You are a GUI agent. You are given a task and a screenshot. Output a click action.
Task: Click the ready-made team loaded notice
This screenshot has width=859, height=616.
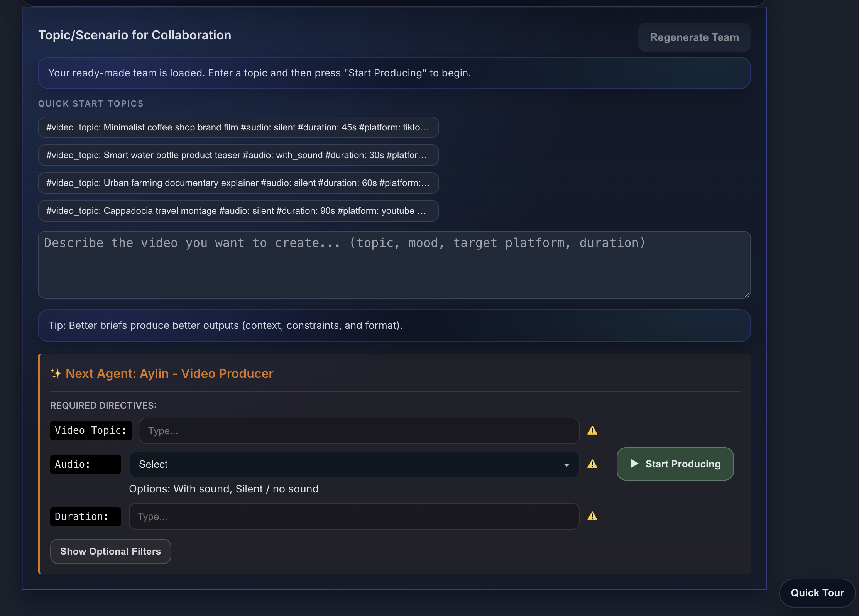pos(394,73)
